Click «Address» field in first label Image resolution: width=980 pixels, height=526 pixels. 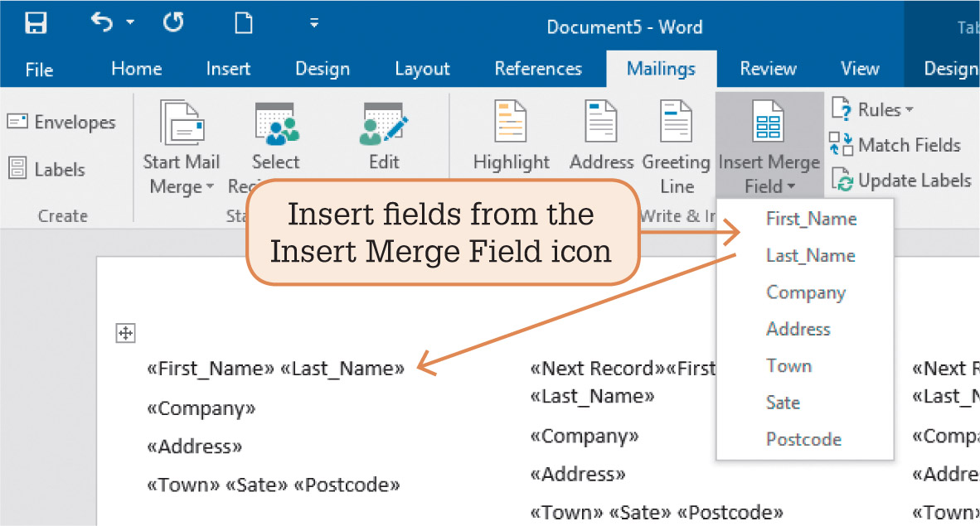[x=194, y=446]
